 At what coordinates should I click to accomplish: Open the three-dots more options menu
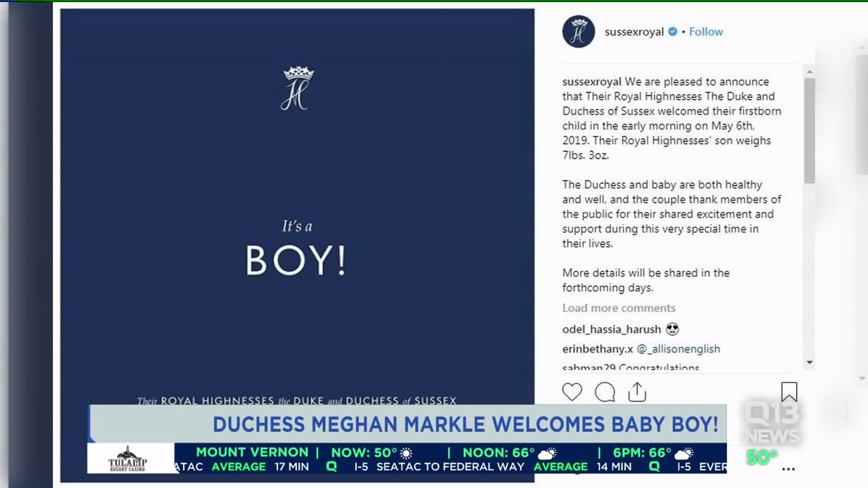point(788,469)
